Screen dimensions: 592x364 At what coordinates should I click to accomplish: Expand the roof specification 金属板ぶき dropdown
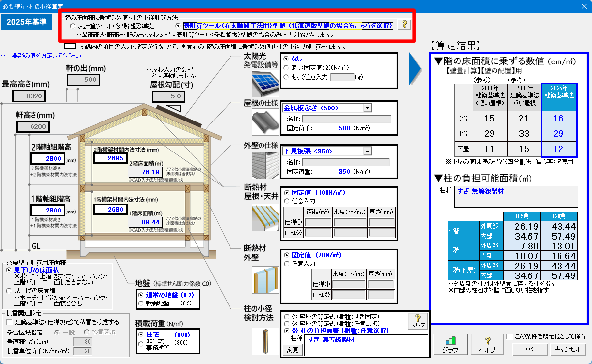367,108
